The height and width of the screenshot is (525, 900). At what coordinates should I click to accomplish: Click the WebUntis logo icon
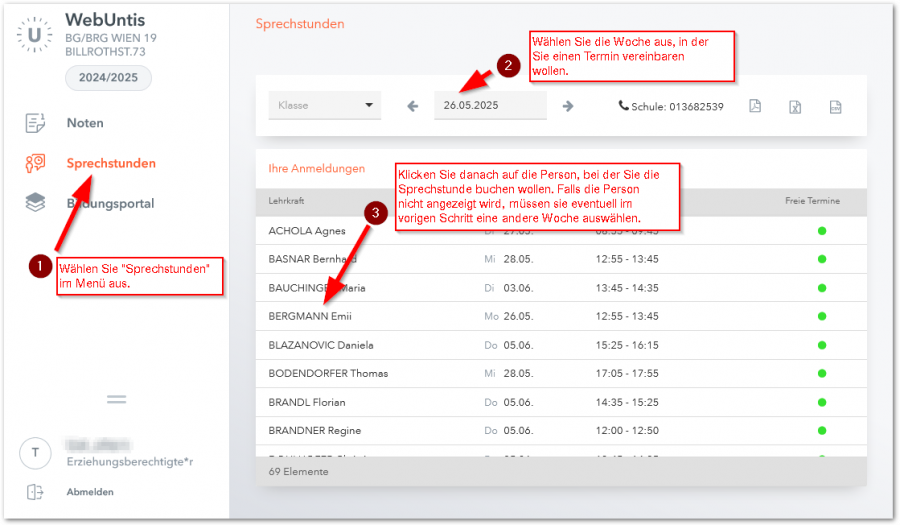35,35
